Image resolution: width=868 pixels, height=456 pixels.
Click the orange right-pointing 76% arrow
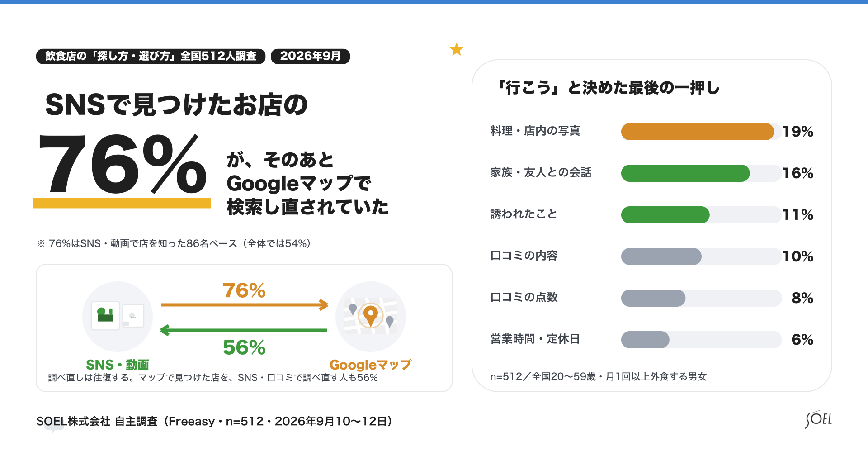244,305
